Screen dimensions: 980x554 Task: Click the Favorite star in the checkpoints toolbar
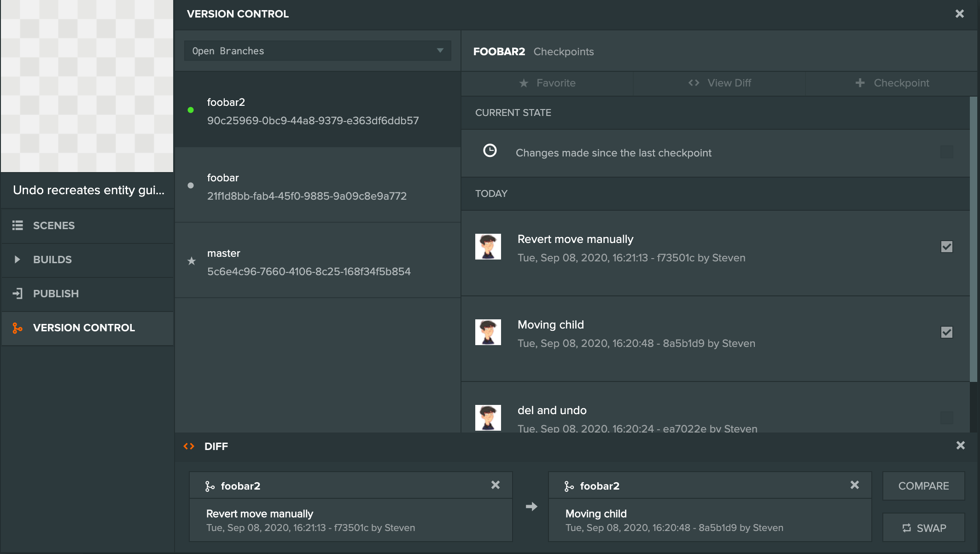(x=524, y=83)
